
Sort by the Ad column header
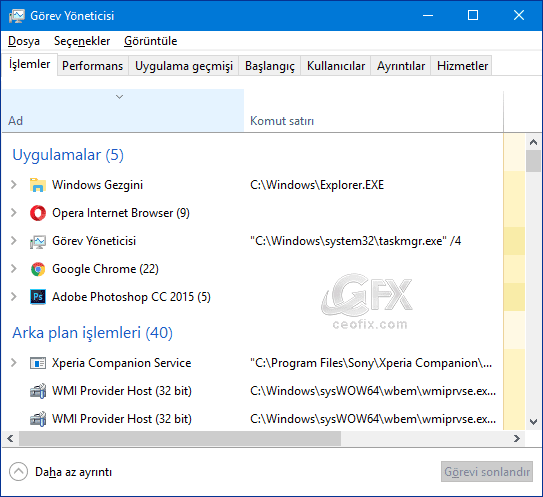pyautogui.click(x=123, y=110)
